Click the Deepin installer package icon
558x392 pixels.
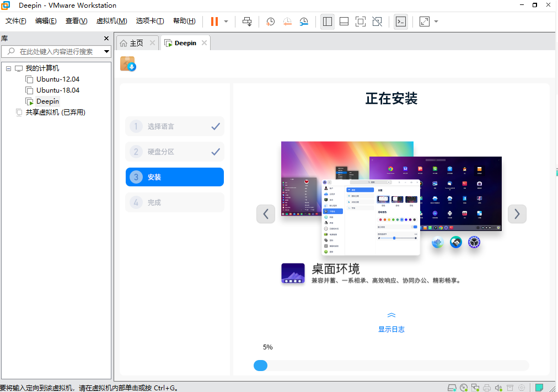point(128,63)
